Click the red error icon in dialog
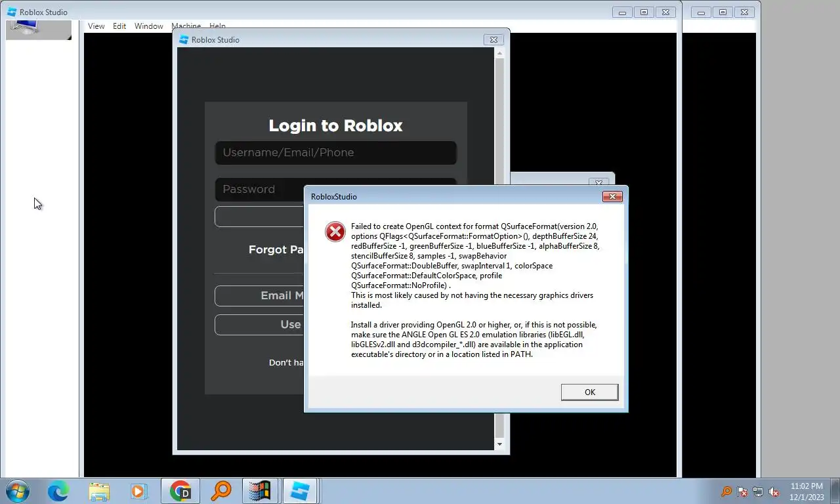 point(335,232)
